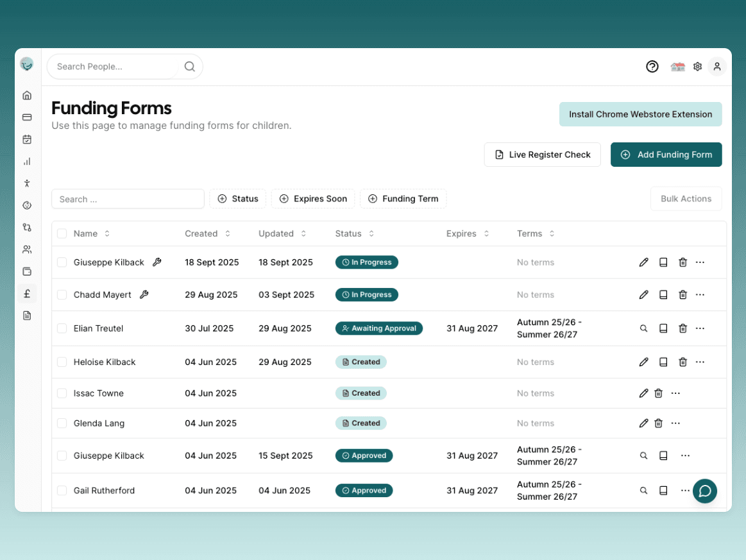Sort the table by Created column
746x560 pixels.
coord(207,233)
